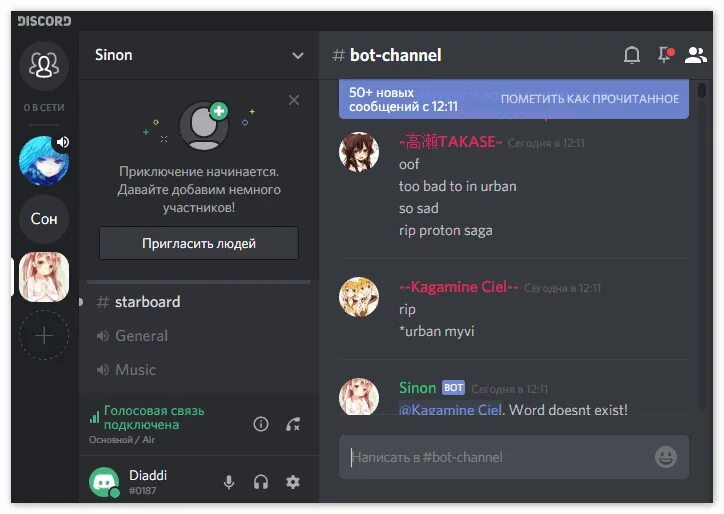Viewport: 724px width, 514px height.
Task: Show pinned messages in bot-channel
Action: point(665,54)
